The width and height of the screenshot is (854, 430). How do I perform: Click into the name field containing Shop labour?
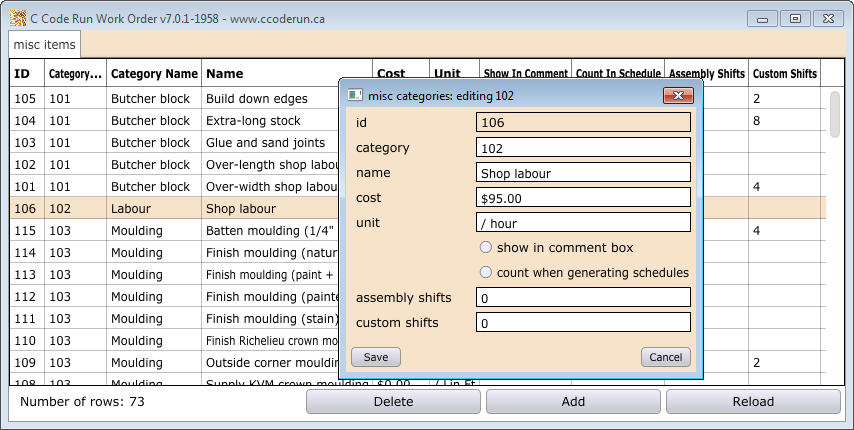(583, 172)
